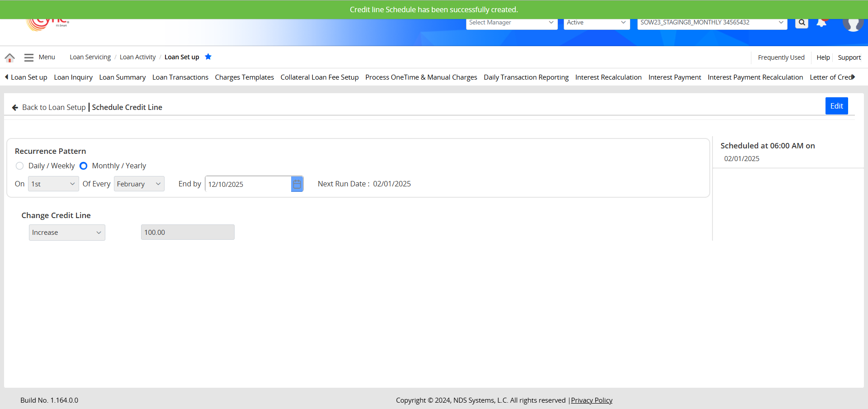
Task: Select the Daily / Weekly radio option
Action: click(19, 166)
